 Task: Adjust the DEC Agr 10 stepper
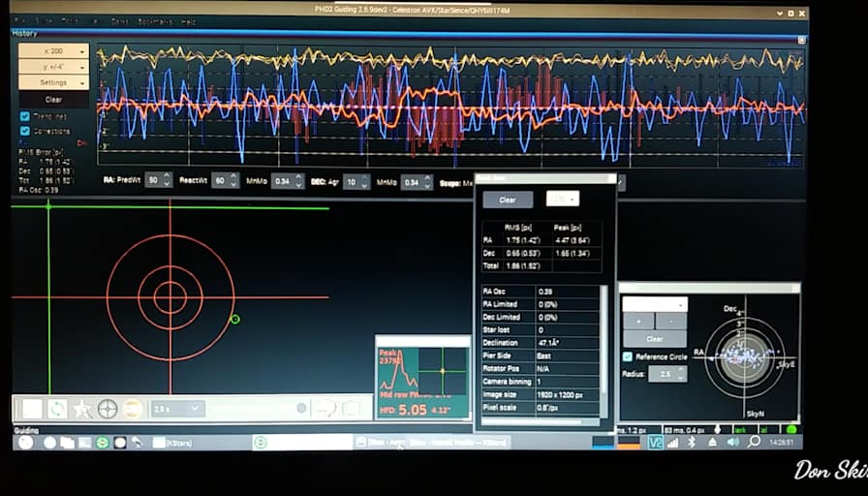coord(356,181)
